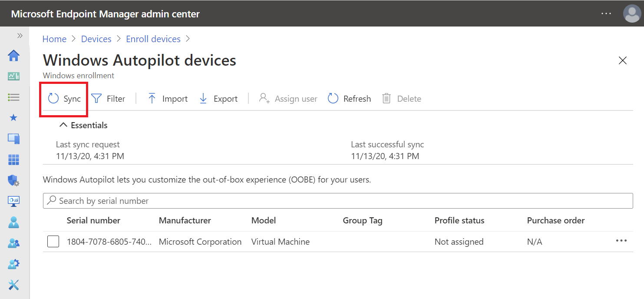
Task: Open the top bar ellipsis menu
Action: pyautogui.click(x=606, y=13)
